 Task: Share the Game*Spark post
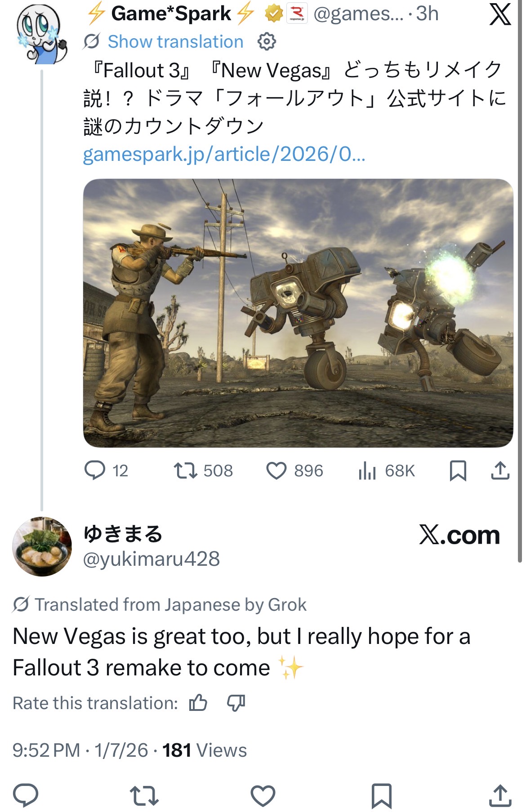500,470
